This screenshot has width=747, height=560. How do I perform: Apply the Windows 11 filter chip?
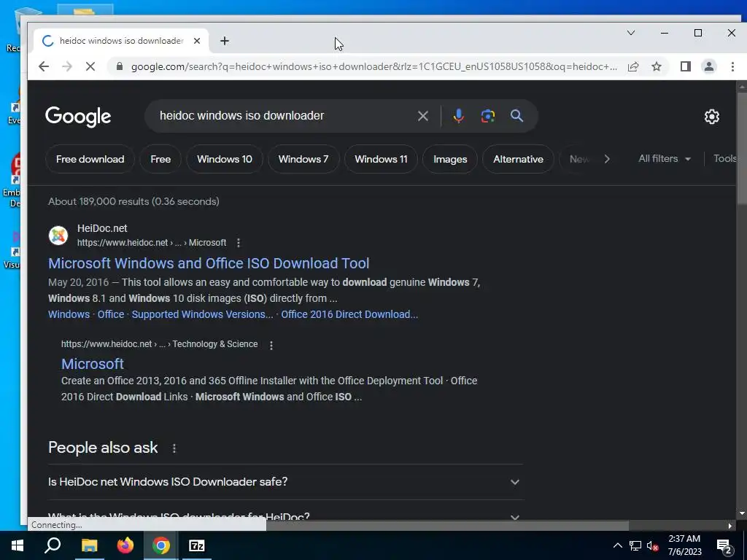pyautogui.click(x=381, y=159)
